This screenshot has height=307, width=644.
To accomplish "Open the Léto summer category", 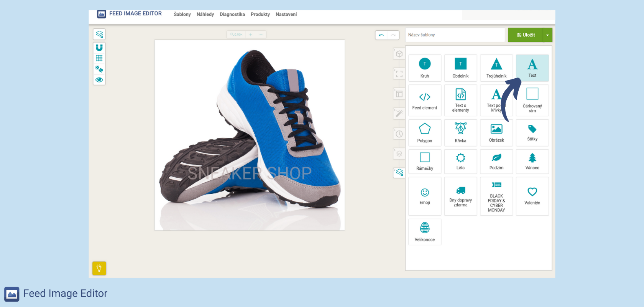I will [460, 162].
